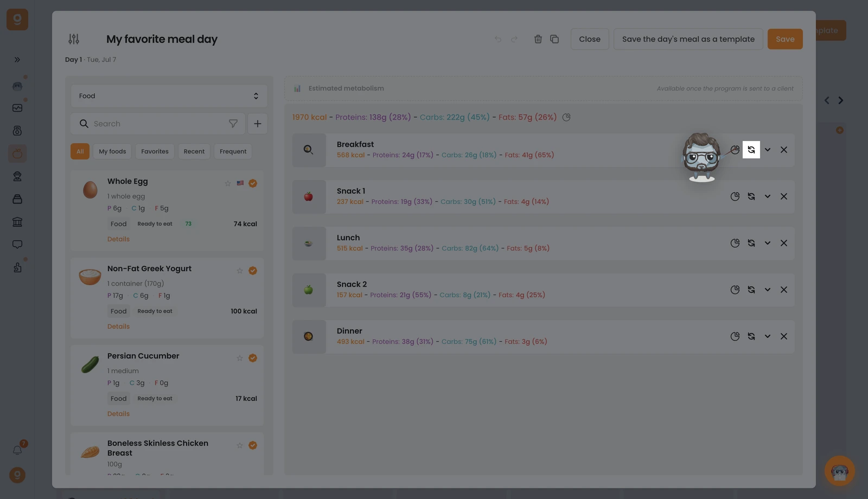The image size is (868, 499).
Task: Remove the Snack 1 meal with its X
Action: pos(784,196)
